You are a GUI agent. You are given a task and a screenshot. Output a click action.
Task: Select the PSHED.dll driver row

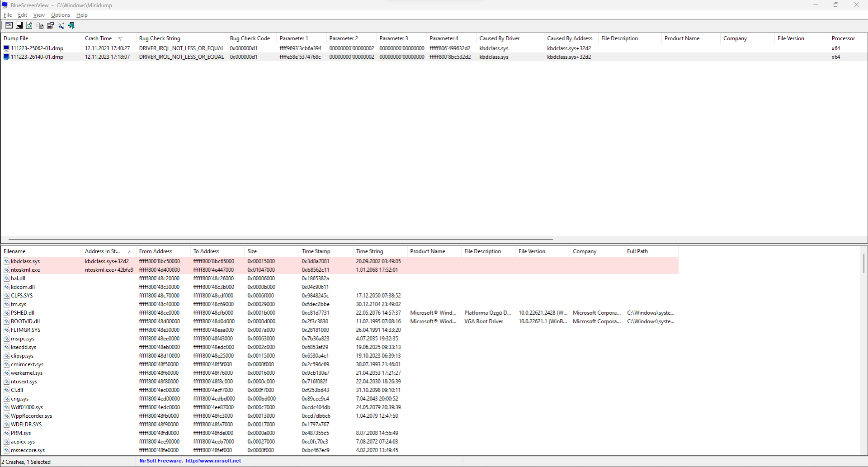click(340, 313)
